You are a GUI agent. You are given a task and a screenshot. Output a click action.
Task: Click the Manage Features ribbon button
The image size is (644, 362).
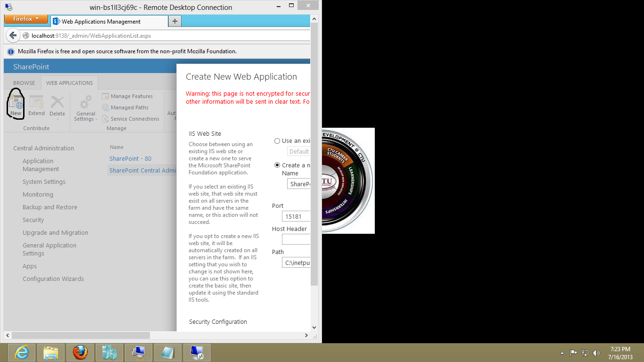tap(127, 96)
